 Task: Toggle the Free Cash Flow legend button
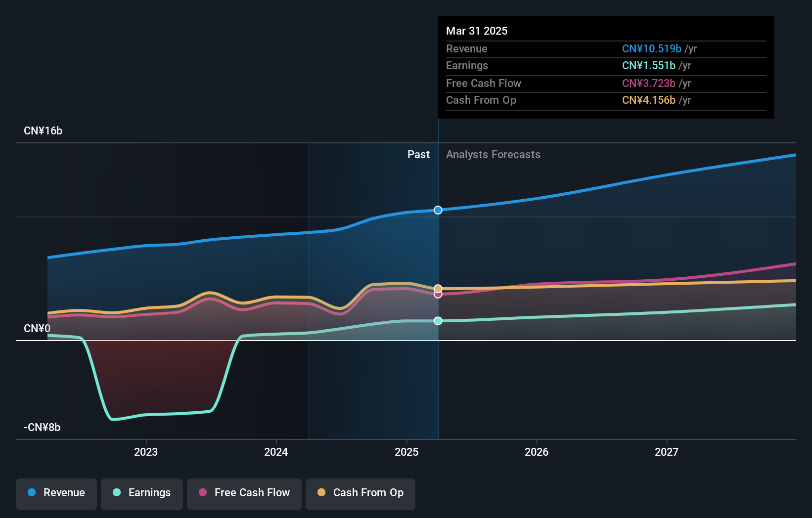coord(244,494)
